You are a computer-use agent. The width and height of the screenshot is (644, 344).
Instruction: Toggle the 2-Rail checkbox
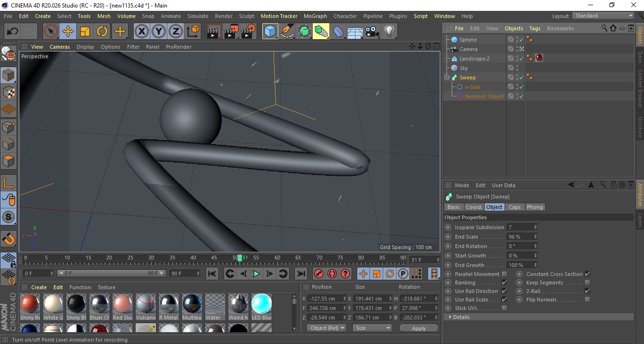pyautogui.click(x=587, y=291)
